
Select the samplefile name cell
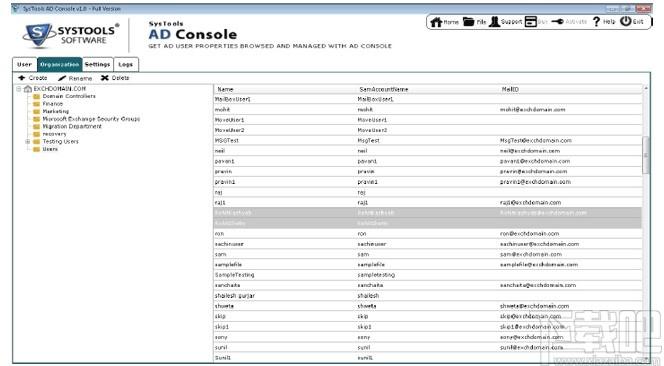tap(228, 265)
